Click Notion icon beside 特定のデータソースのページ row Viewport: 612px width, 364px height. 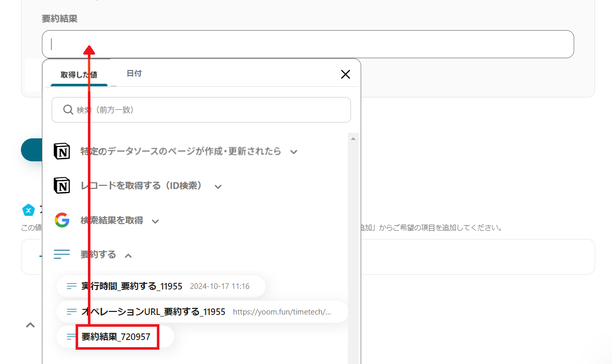coord(62,152)
